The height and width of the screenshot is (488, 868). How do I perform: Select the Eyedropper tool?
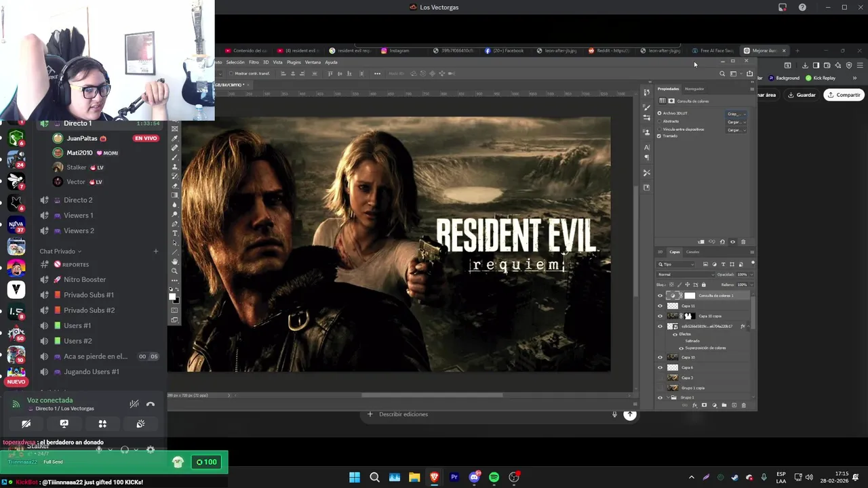(174, 138)
